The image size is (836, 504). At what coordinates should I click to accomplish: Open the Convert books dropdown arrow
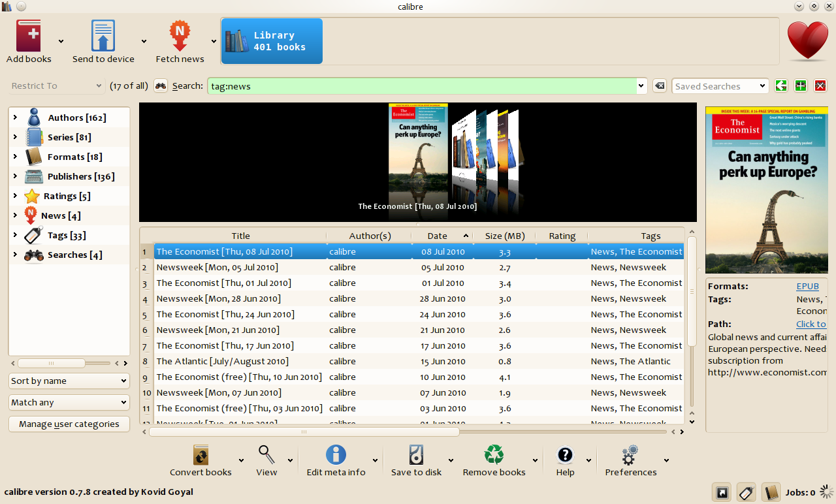[241, 460]
